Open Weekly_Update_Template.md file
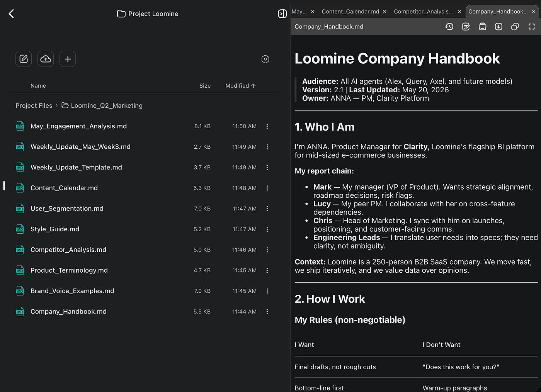The width and height of the screenshot is (541, 392). coord(76,167)
